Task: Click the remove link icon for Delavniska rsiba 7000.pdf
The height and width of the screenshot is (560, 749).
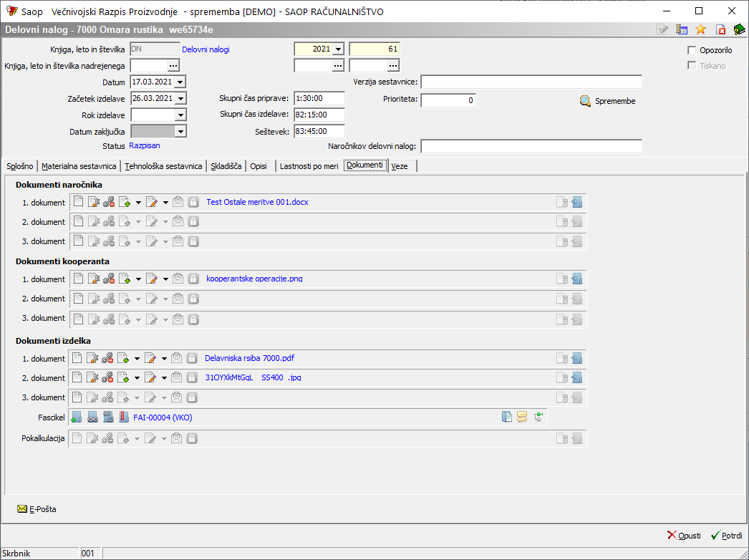Action: 107,358
